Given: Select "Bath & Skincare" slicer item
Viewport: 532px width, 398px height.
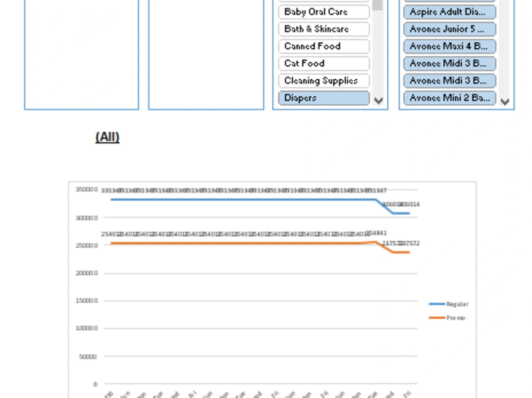Looking at the screenshot, I should pyautogui.click(x=322, y=29).
